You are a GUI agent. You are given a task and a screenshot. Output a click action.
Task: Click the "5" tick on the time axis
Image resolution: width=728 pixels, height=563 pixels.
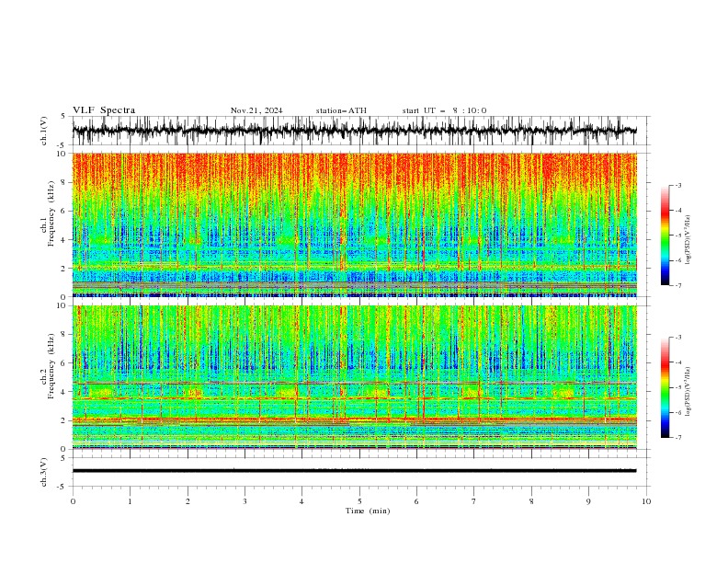tap(359, 501)
